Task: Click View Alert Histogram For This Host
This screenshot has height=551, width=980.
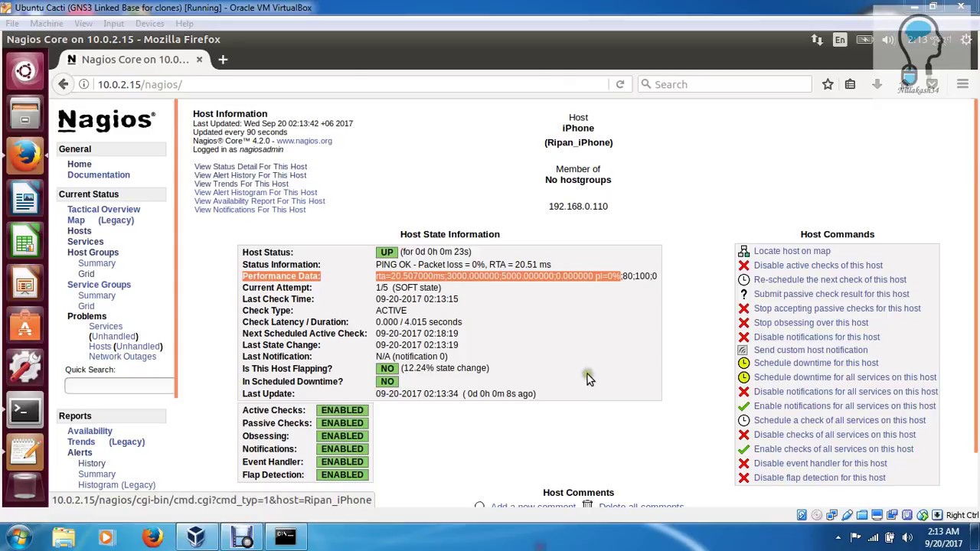Action: tap(256, 193)
